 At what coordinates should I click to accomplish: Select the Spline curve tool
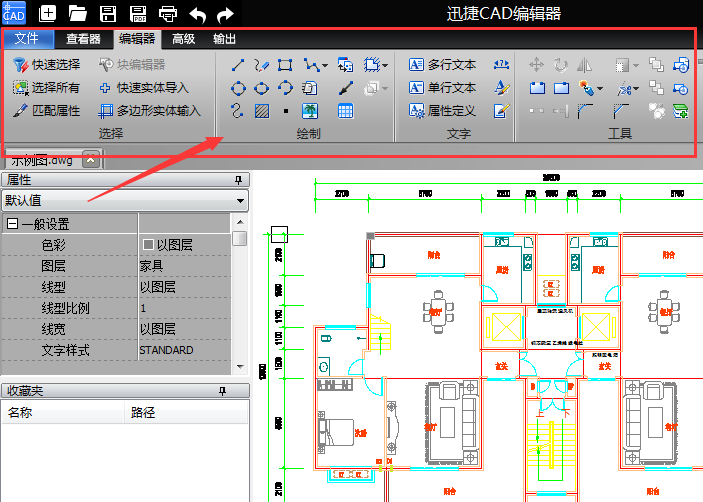tap(237, 110)
